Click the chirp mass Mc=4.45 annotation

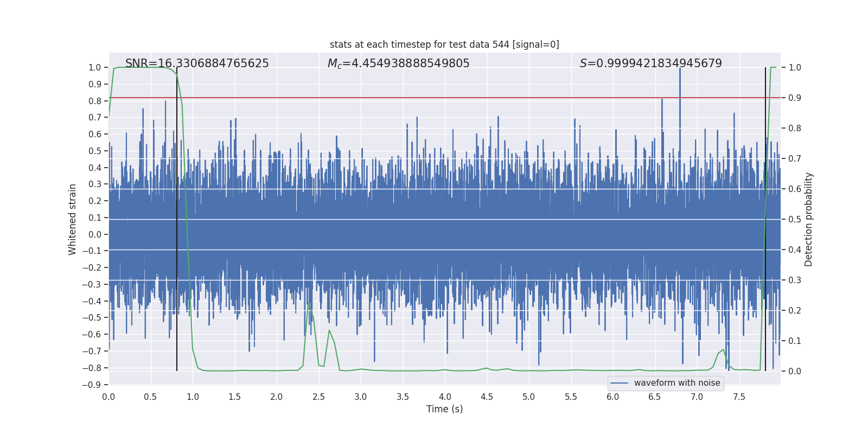(x=398, y=63)
